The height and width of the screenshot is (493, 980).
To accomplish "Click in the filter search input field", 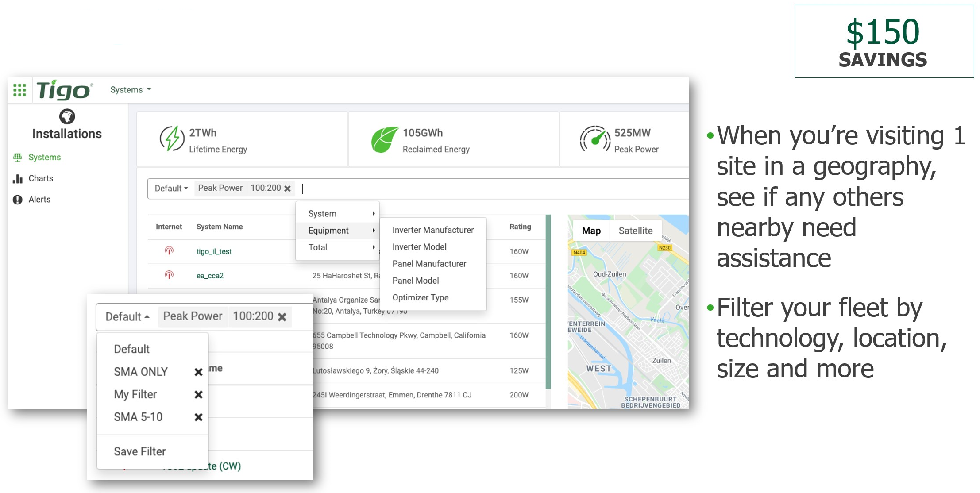I will point(487,189).
